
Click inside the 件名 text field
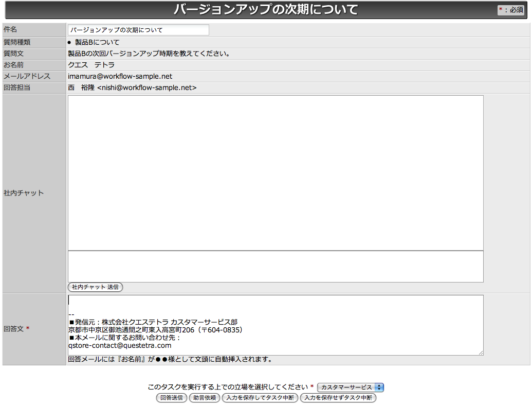pyautogui.click(x=139, y=30)
